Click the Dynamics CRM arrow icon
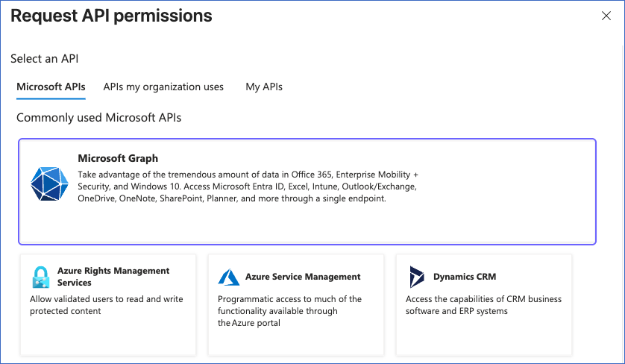Screen dimensions: 625x364 click(417, 277)
